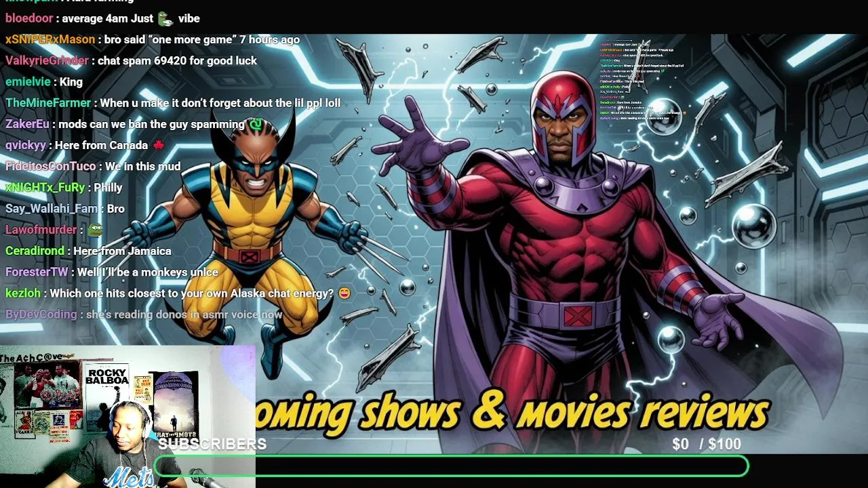Click the message "chat spam 69420 for good luck"
This screenshot has height=488, width=868.
tap(177, 60)
